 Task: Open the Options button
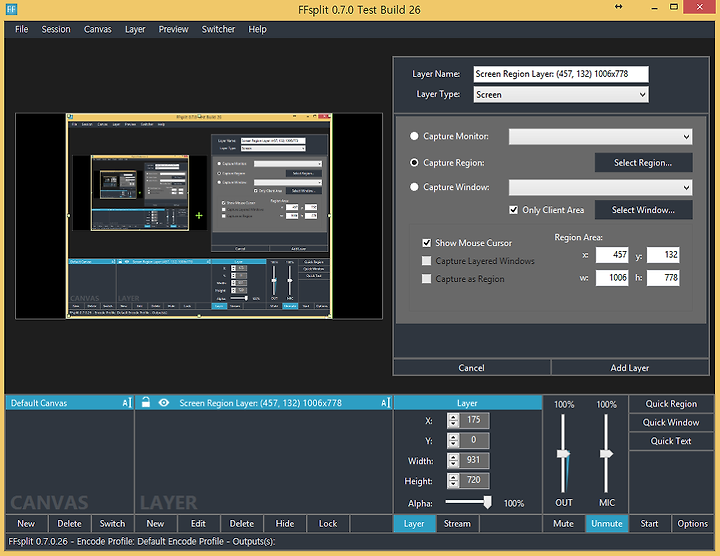(692, 523)
